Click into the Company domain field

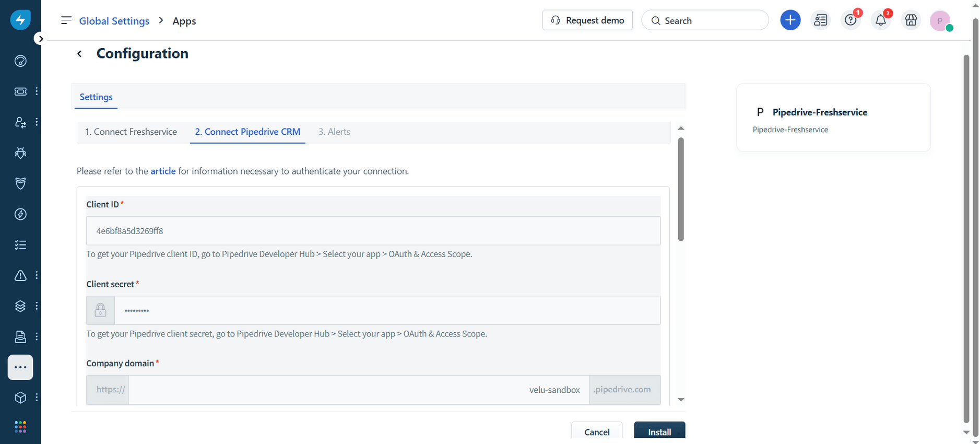click(x=359, y=390)
